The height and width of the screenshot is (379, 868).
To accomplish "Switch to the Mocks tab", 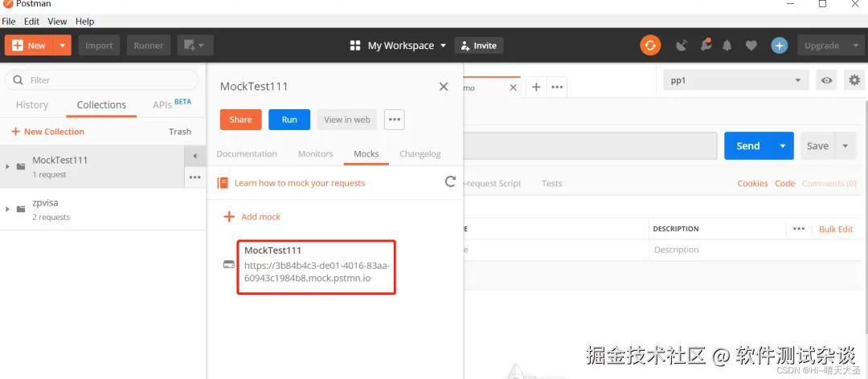I will (366, 154).
